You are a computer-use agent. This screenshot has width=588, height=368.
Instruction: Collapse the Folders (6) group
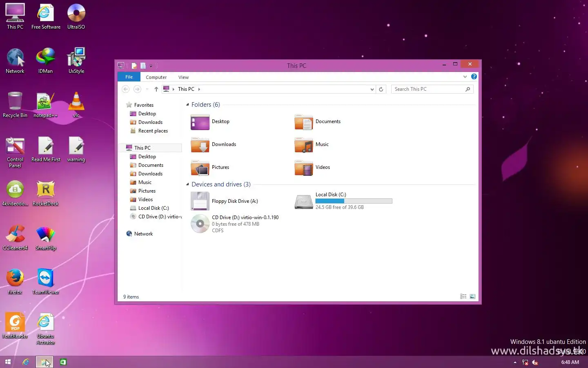(187, 105)
